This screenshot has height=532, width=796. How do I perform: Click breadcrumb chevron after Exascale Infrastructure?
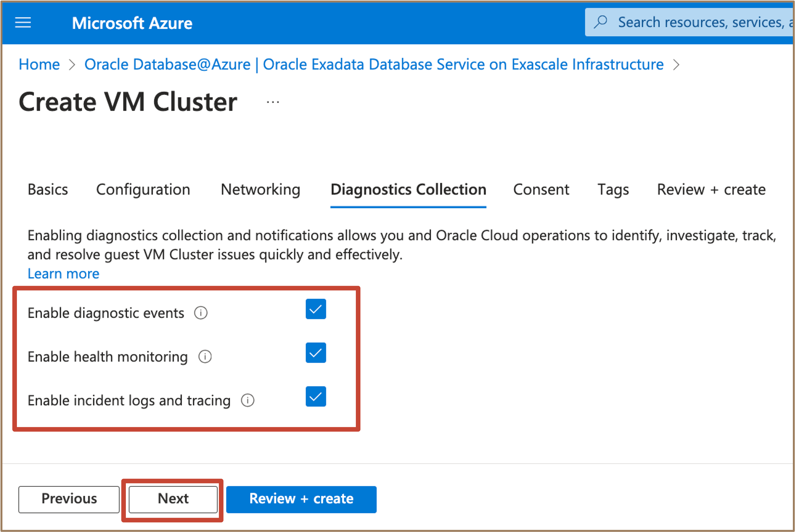(676, 64)
